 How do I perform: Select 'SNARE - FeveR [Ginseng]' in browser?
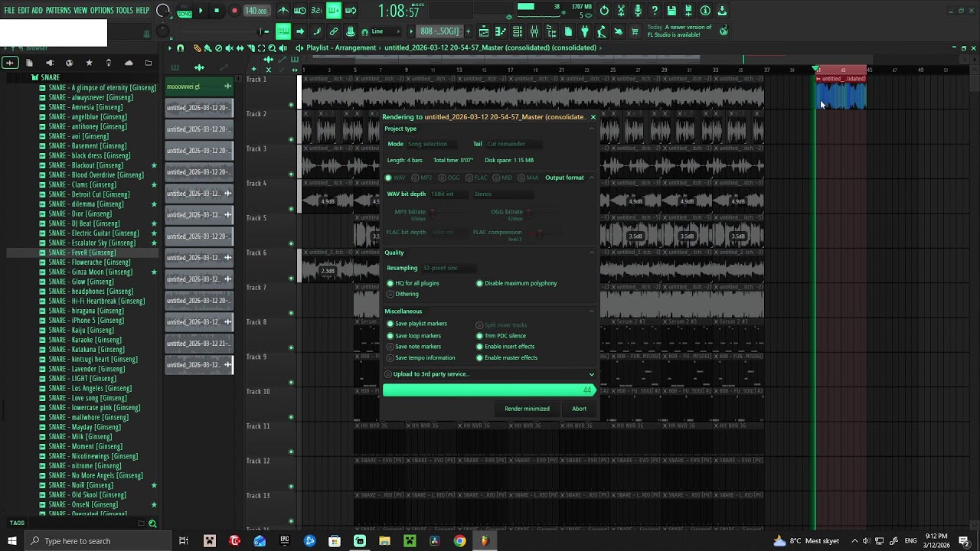82,253
